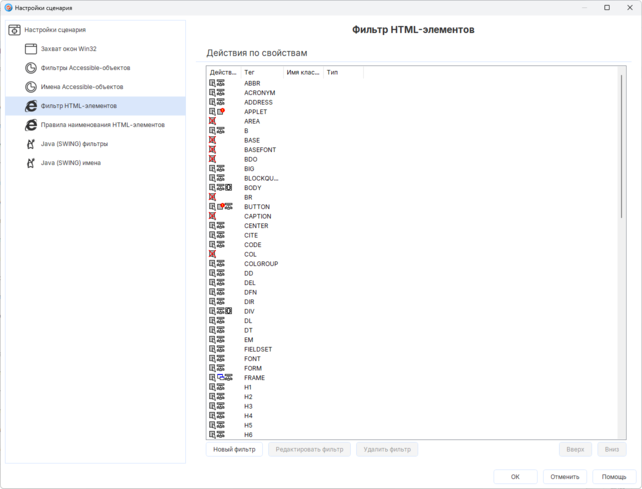
Task: Click the Java icon for Java (SWING) фильтры
Action: 31,144
